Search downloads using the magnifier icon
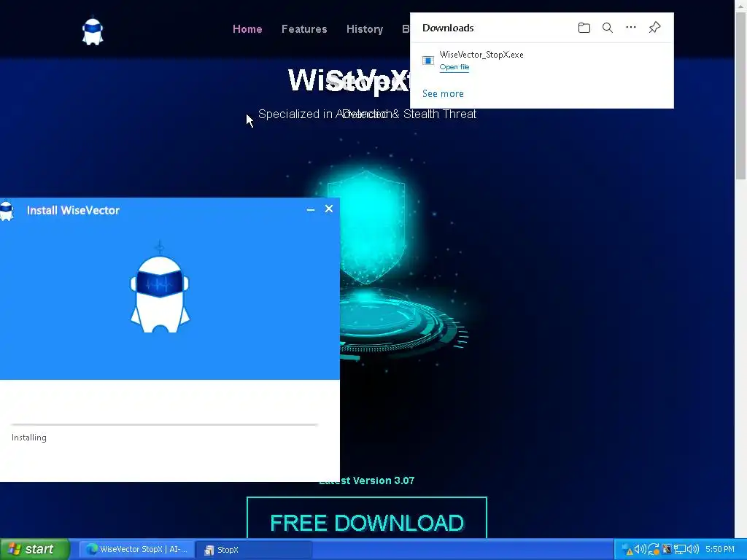Viewport: 747px width, 560px height. click(x=608, y=28)
